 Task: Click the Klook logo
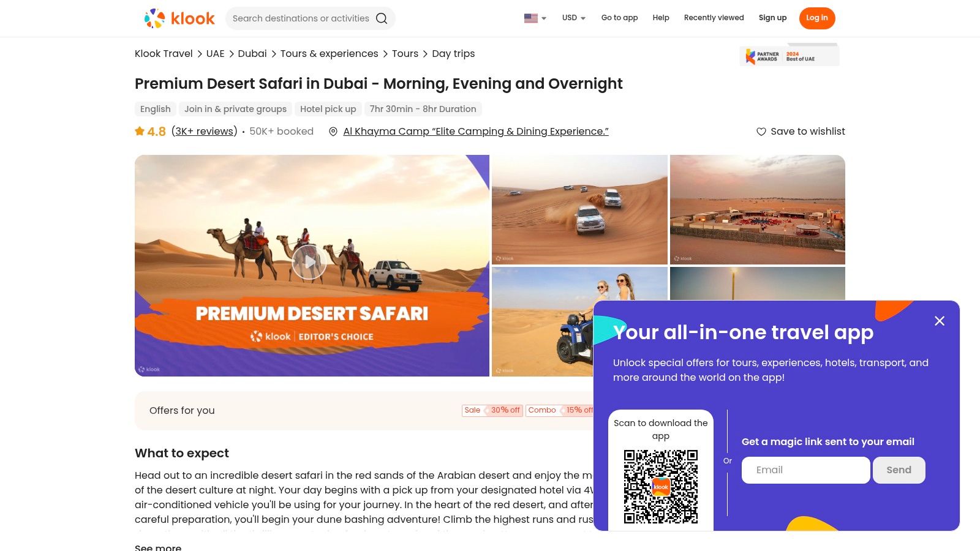[179, 18]
